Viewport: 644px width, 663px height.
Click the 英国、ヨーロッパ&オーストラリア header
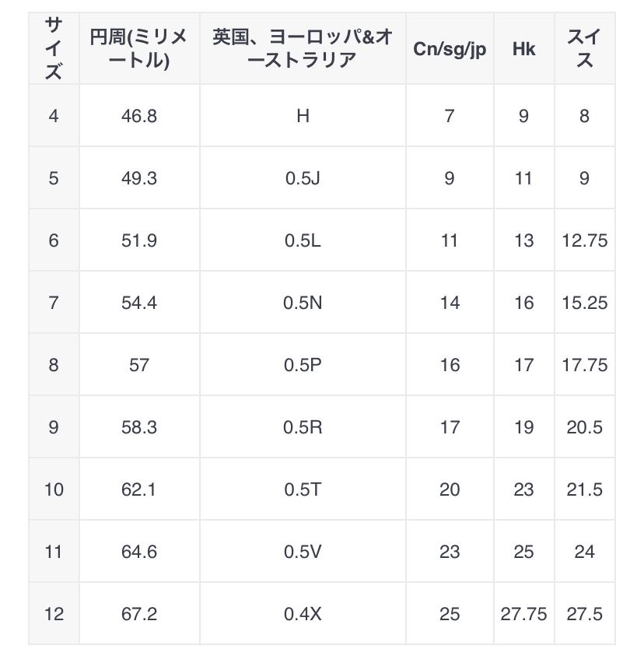[303, 49]
